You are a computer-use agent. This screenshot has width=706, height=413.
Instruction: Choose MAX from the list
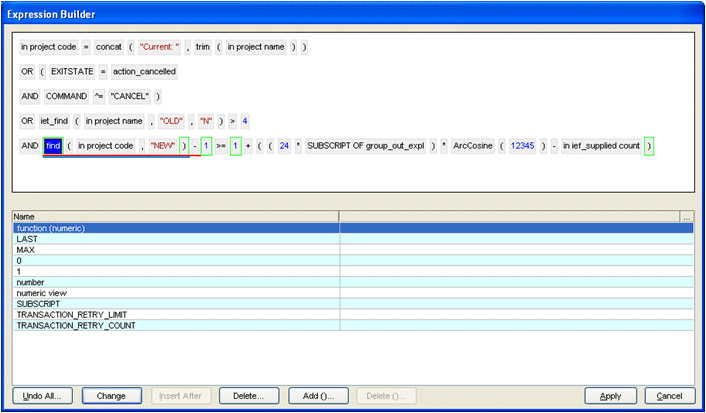(x=26, y=250)
